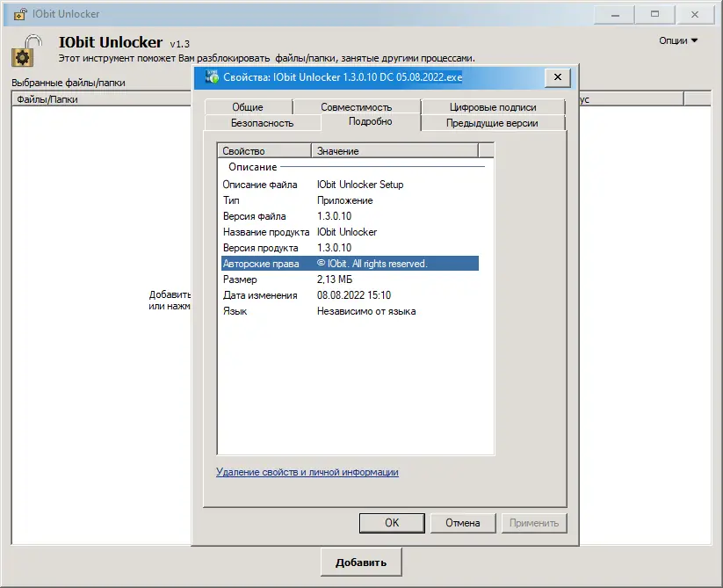The image size is (723, 588).
Task: Click the Файлы/Папки column header
Action: click(101, 99)
